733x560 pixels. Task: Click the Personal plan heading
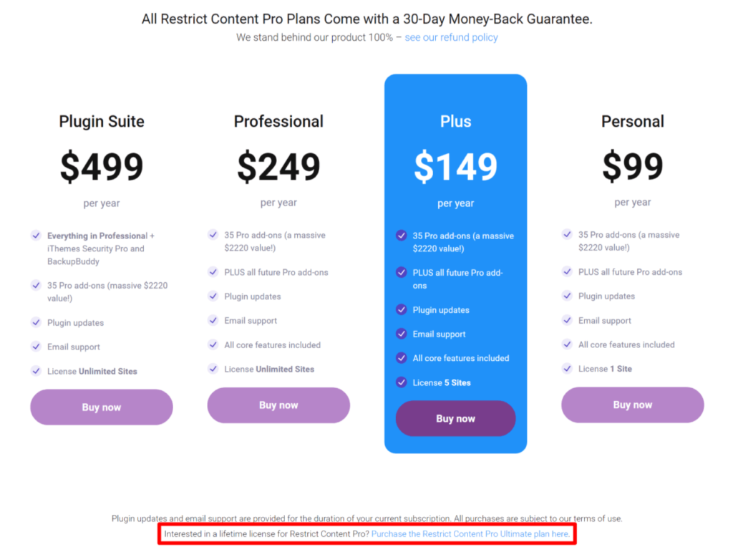632,121
